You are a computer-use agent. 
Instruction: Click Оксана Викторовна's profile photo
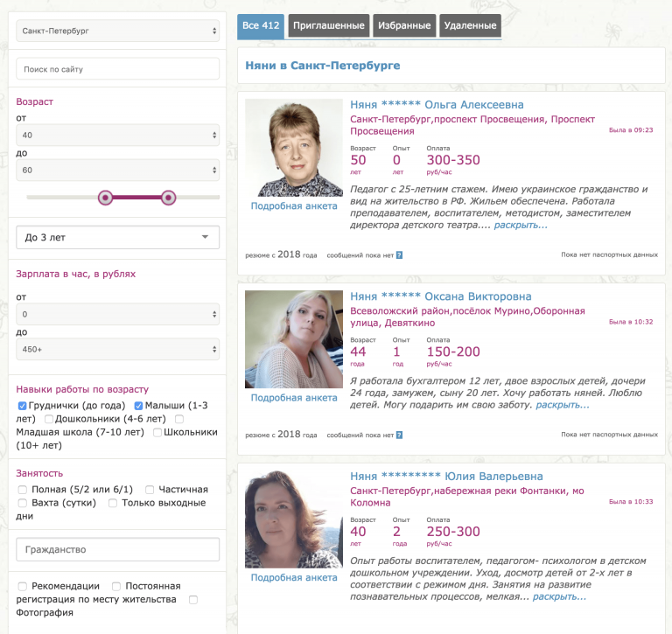(x=294, y=339)
